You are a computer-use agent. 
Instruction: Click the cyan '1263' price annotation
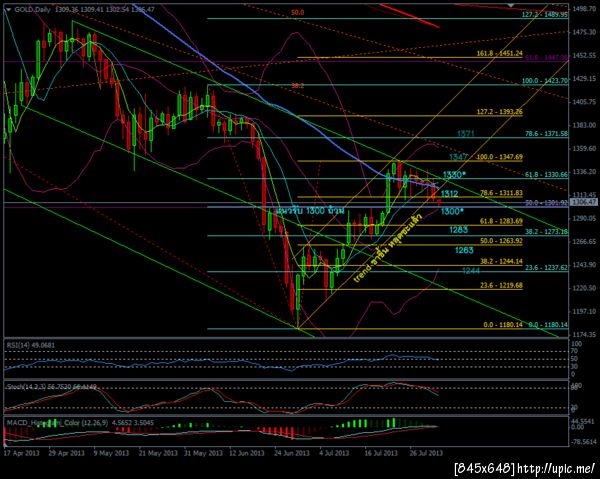click(464, 250)
